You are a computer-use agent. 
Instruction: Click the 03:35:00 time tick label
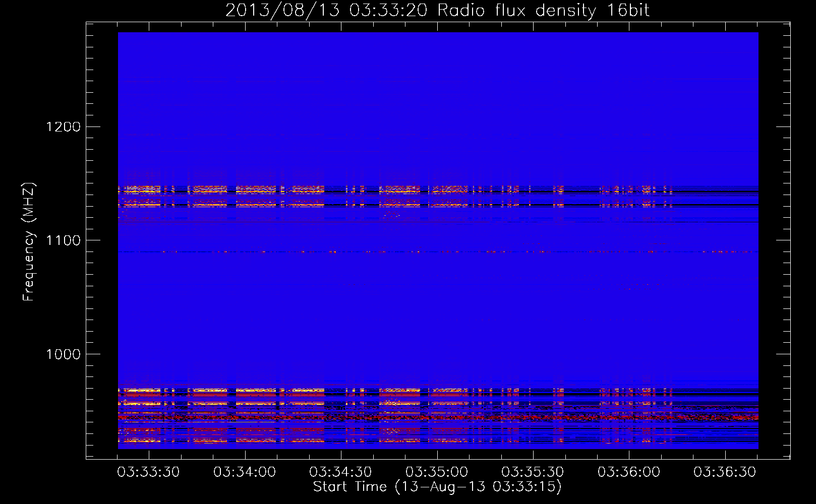pyautogui.click(x=437, y=472)
